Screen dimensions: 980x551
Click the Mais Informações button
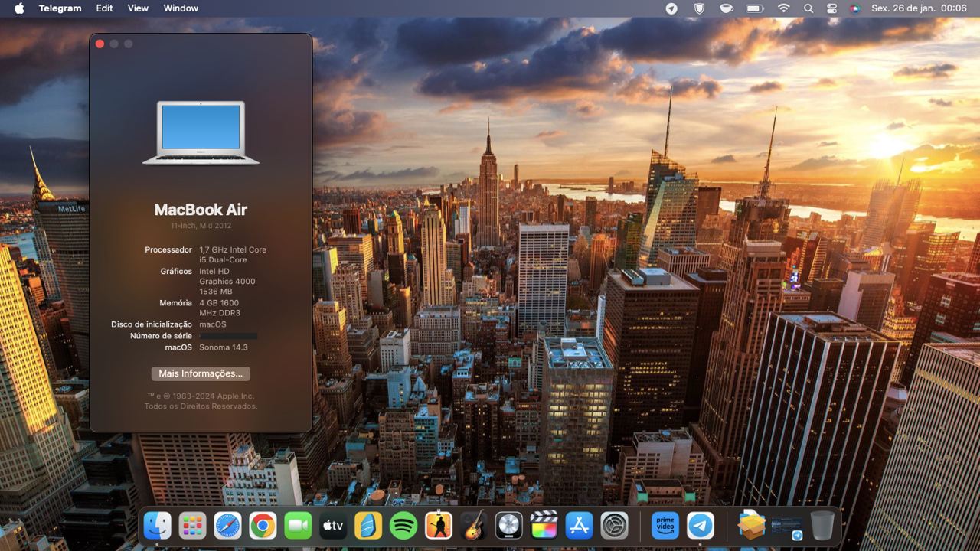click(201, 373)
